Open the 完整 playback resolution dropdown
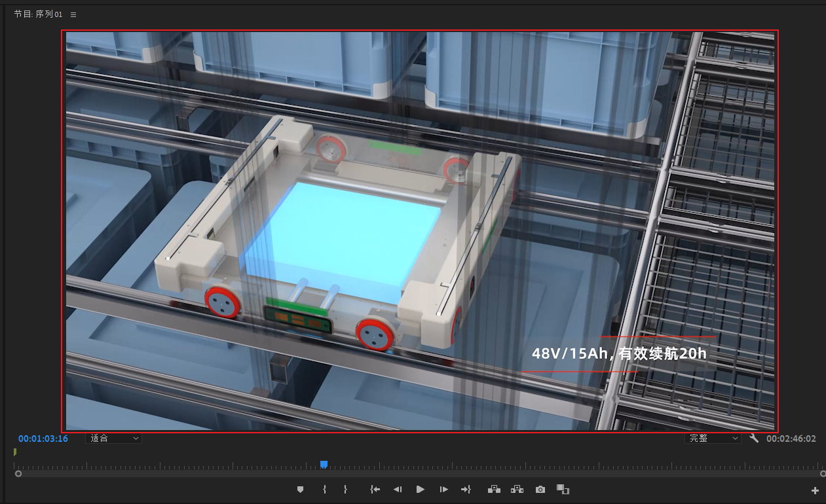This screenshot has width=826, height=504. tap(713, 438)
